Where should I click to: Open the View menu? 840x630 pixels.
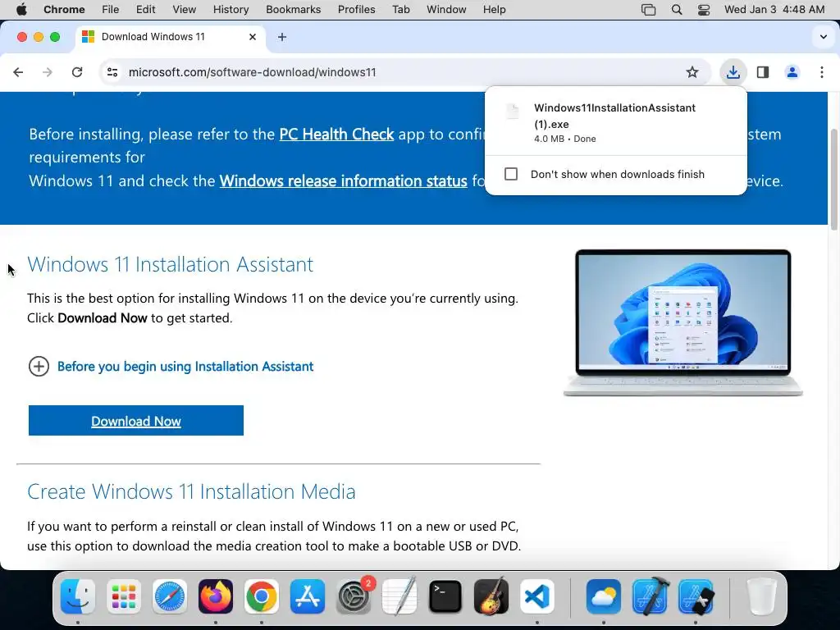(185, 10)
